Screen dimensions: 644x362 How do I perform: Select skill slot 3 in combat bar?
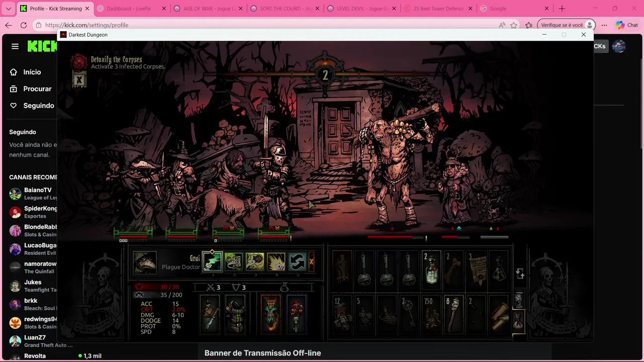[255, 261]
